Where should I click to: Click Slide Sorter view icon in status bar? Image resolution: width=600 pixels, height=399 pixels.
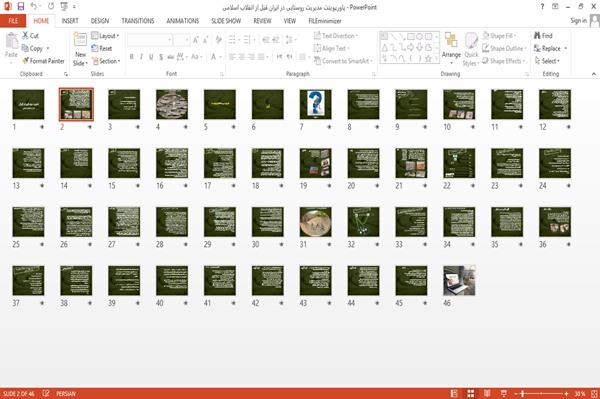click(x=471, y=393)
